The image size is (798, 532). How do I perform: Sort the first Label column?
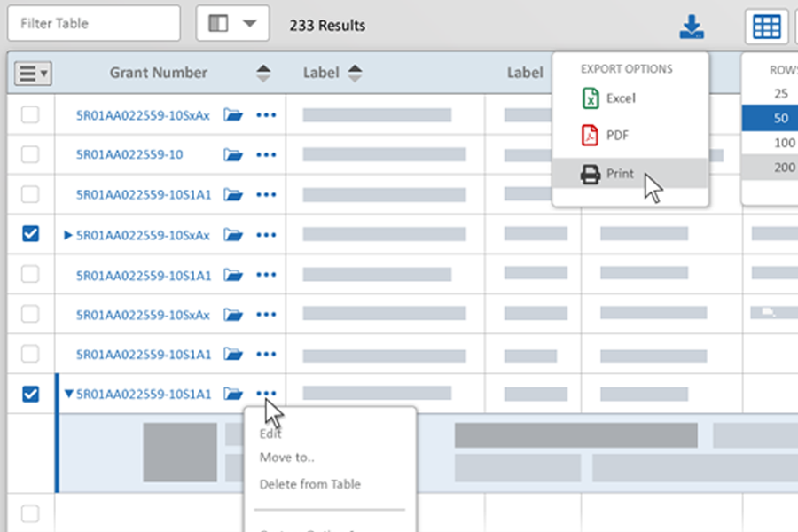coord(355,74)
